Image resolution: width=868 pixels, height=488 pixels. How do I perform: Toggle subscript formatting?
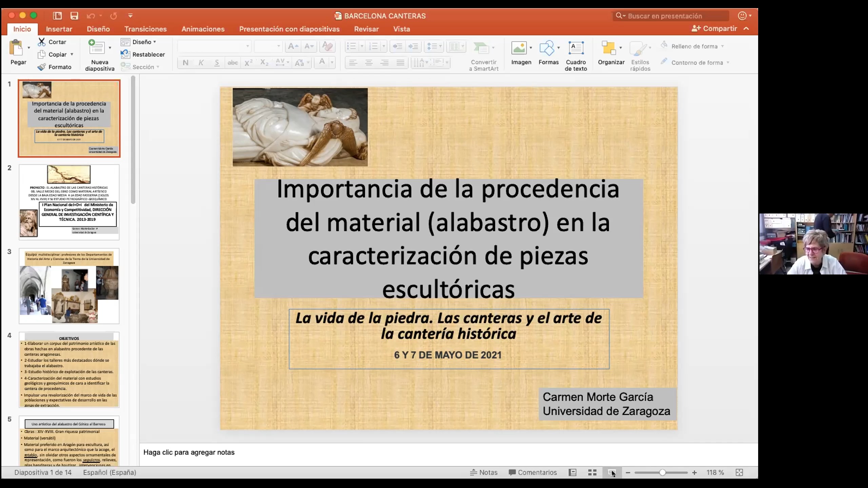[264, 63]
